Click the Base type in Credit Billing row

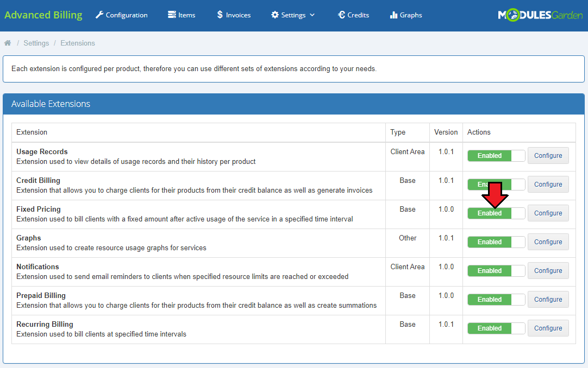[408, 180]
